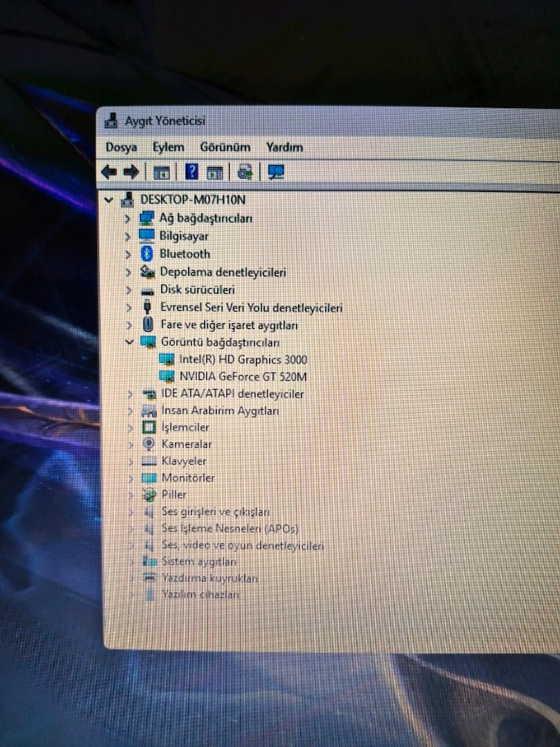Click the USB controllers plug icon

point(147,307)
